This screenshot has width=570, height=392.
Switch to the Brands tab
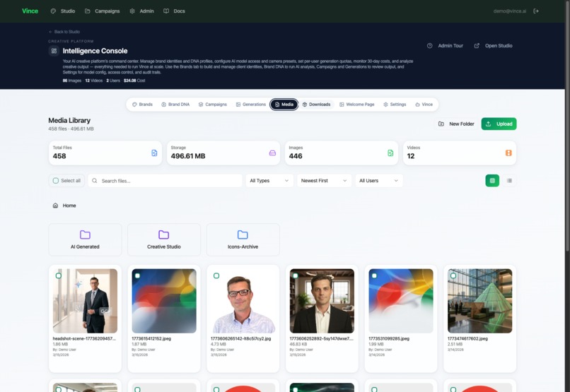coord(142,105)
